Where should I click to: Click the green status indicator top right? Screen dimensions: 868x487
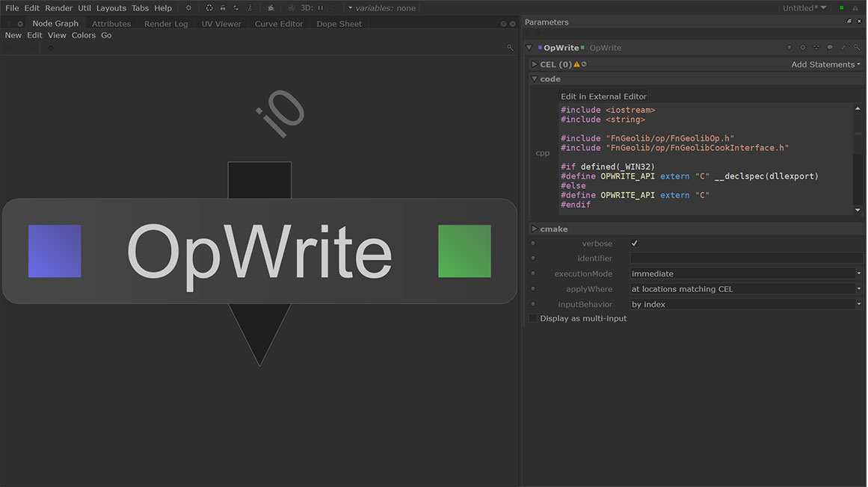[x=841, y=8]
